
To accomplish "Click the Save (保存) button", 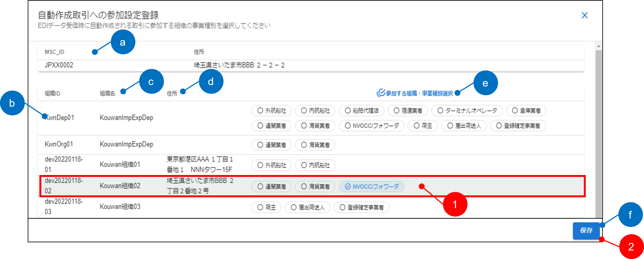I will [586, 230].
